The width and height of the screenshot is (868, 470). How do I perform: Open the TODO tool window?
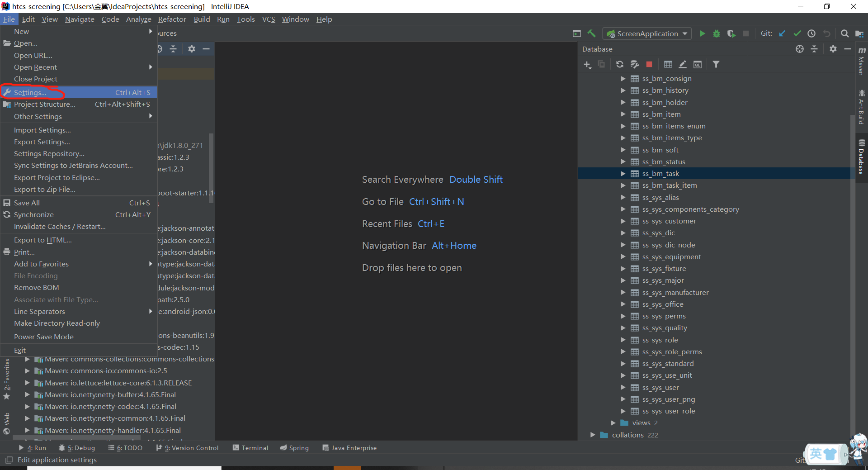[x=125, y=448]
